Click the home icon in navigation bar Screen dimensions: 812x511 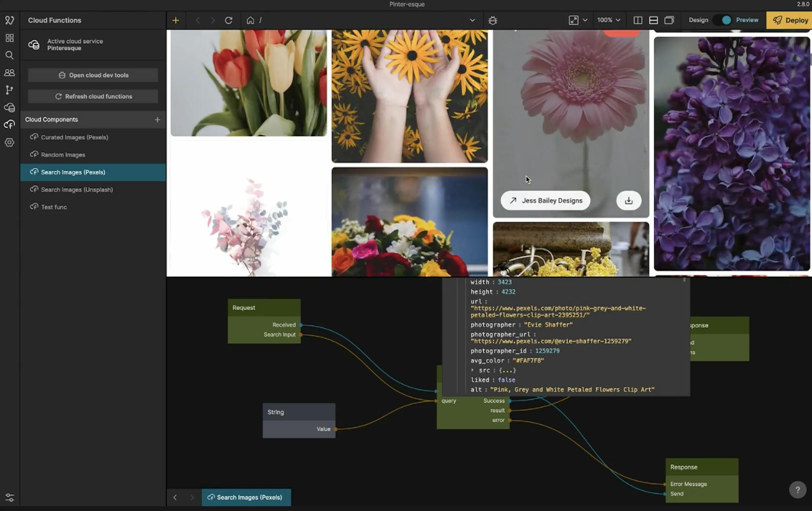tap(250, 20)
